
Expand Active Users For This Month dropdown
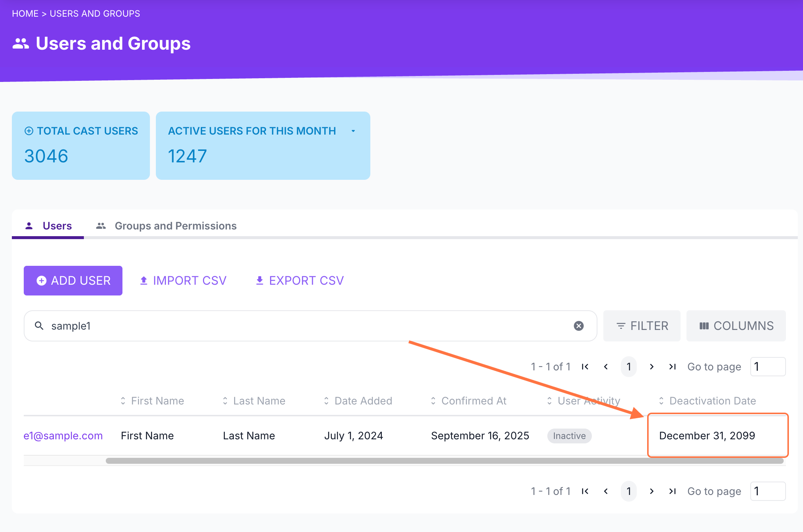click(x=353, y=131)
